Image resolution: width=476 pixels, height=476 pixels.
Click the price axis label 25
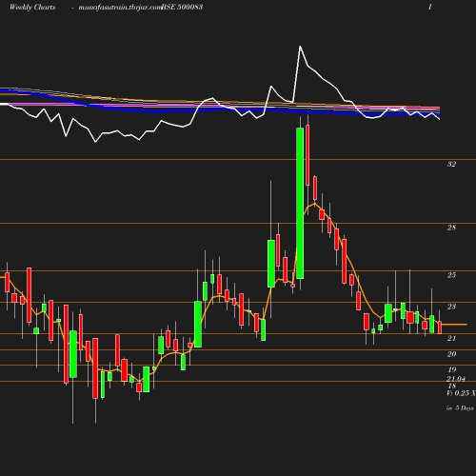coord(451,275)
